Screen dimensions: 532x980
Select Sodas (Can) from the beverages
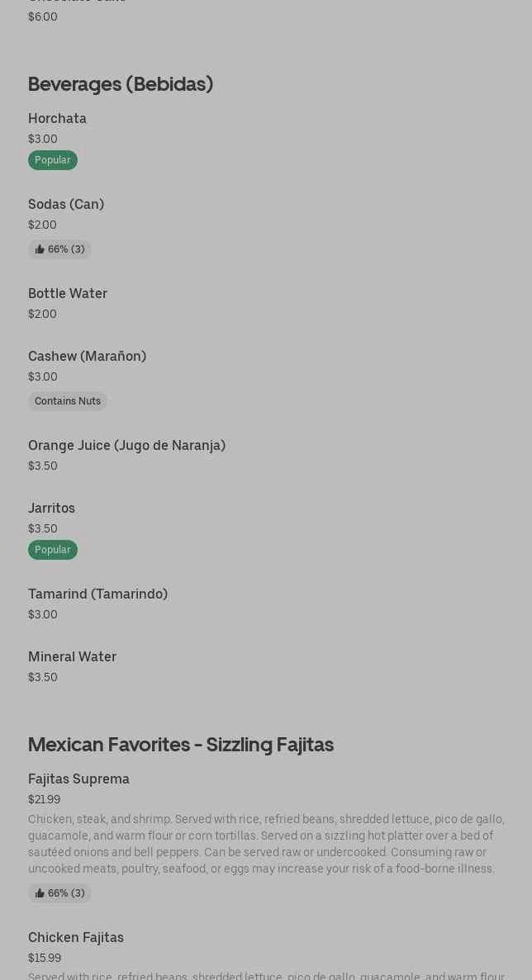pyautogui.click(x=66, y=205)
